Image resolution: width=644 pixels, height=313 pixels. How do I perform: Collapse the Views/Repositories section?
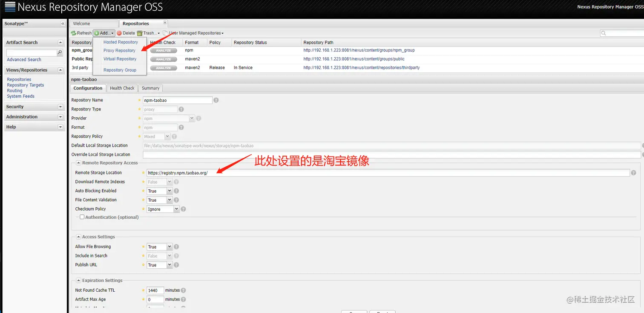click(x=60, y=70)
